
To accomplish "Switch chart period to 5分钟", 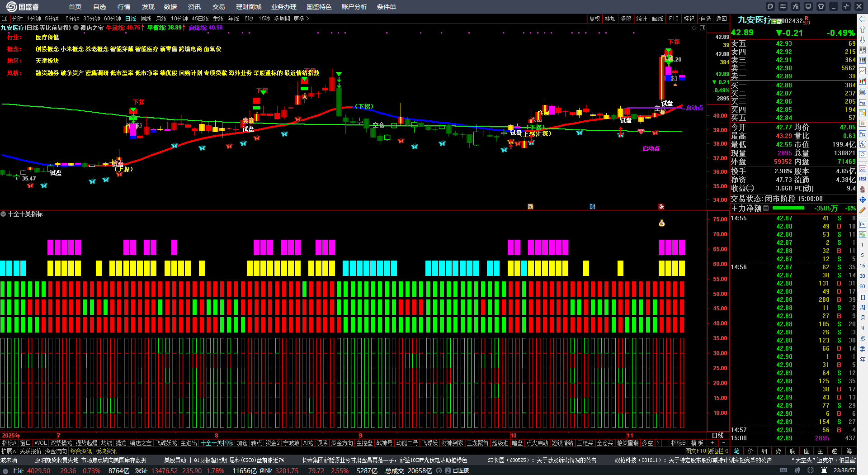I will coord(52,19).
